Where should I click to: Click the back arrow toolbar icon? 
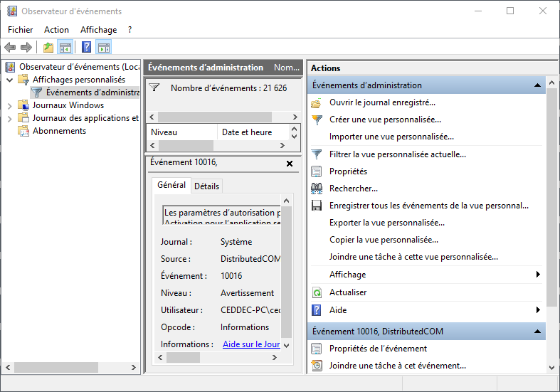pyautogui.click(x=10, y=48)
